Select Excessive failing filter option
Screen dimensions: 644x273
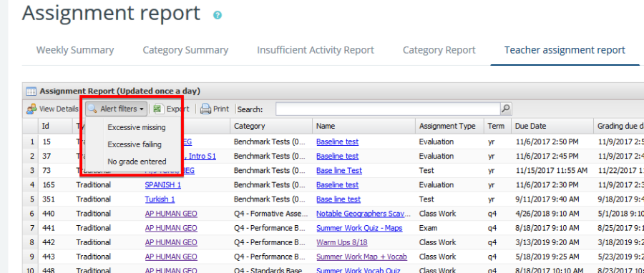pos(135,144)
